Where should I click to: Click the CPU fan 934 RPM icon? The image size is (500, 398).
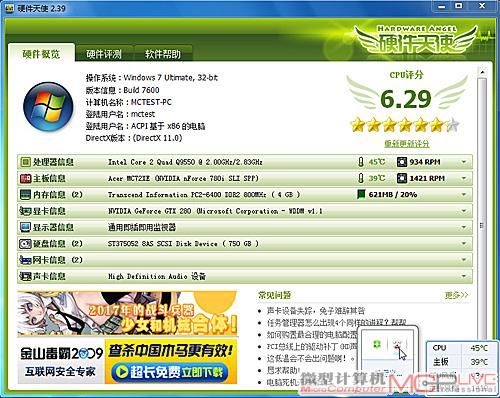(x=402, y=162)
